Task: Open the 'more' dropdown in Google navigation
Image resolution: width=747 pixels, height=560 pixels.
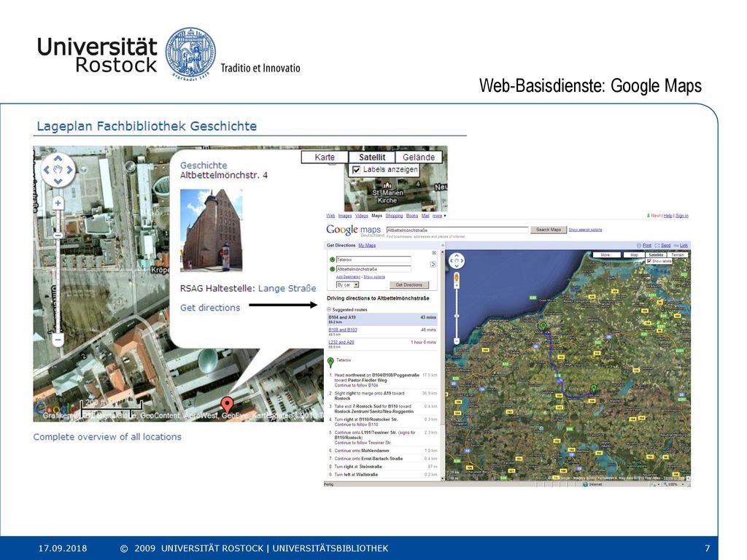Action: 439,216
